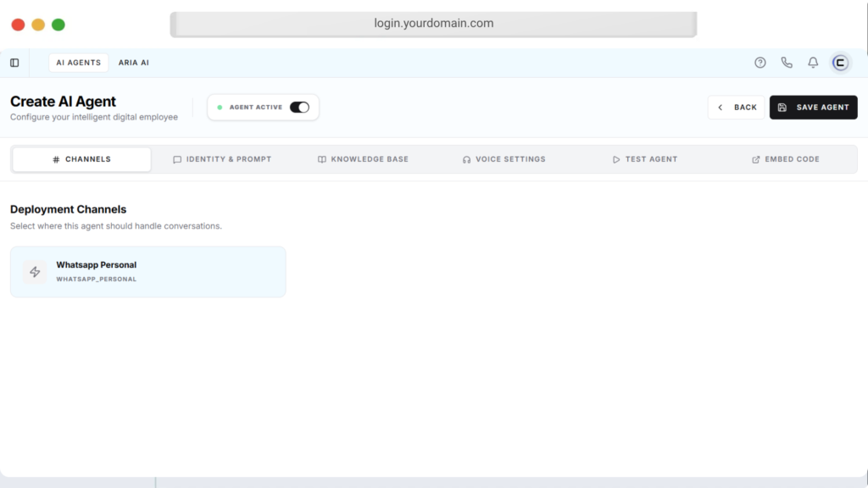
Task: Open the user profile avatar
Action: click(840, 63)
